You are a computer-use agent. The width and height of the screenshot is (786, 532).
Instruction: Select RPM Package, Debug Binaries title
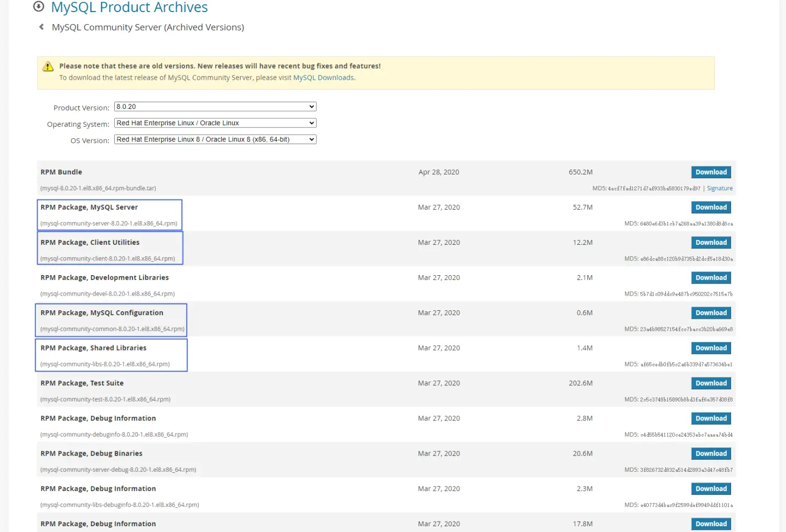point(91,453)
